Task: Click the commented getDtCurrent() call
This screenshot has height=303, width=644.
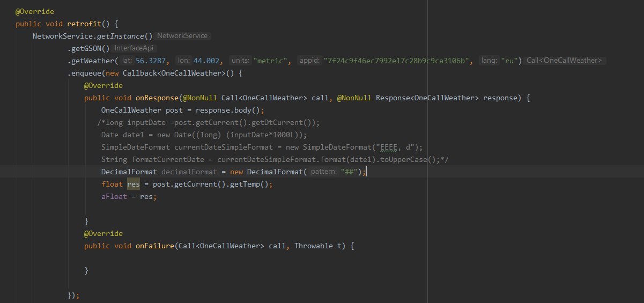Action: click(284, 122)
